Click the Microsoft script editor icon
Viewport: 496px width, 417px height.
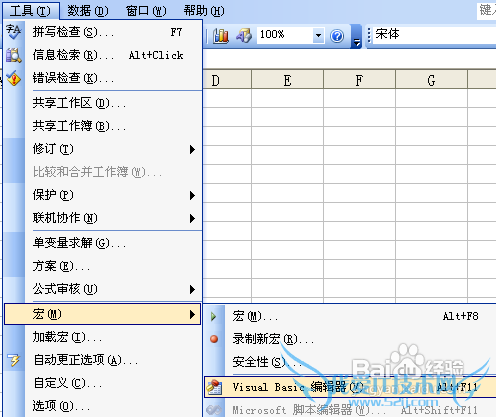[x=214, y=410]
